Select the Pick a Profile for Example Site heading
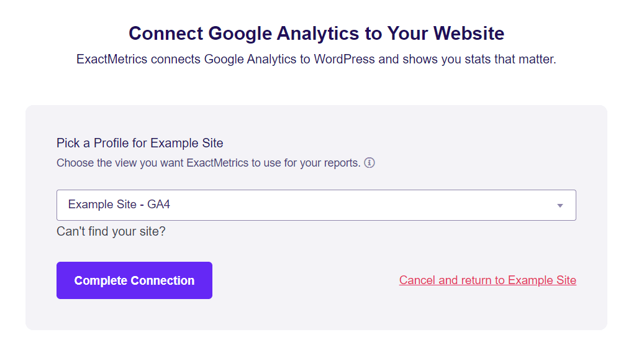 pyautogui.click(x=140, y=143)
